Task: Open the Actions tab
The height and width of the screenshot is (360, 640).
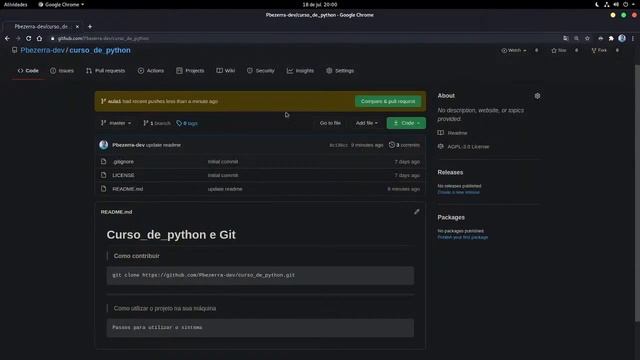Action: 151,71
